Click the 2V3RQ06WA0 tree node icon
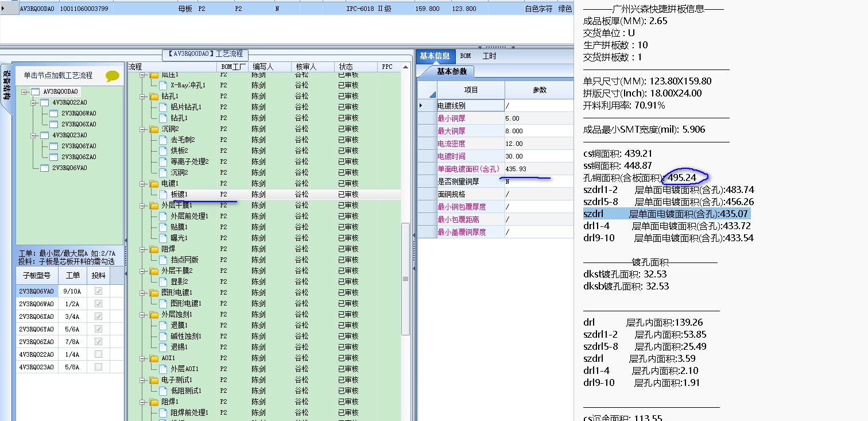 tap(54, 114)
